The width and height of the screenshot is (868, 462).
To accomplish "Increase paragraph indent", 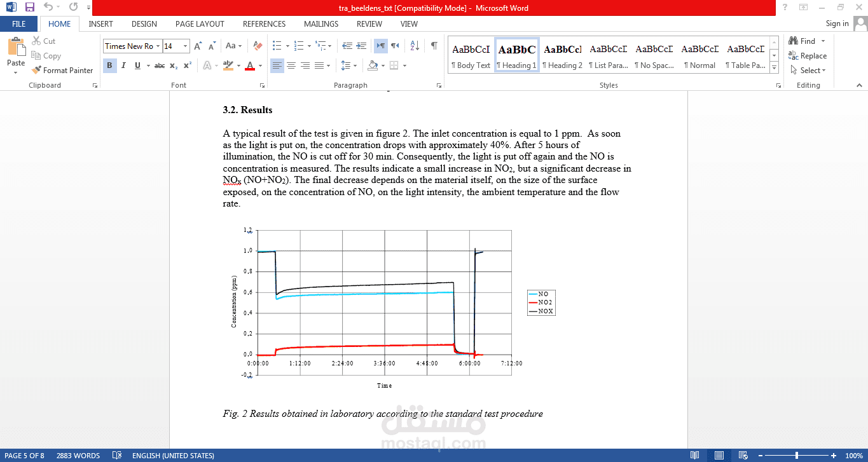I will pyautogui.click(x=362, y=46).
